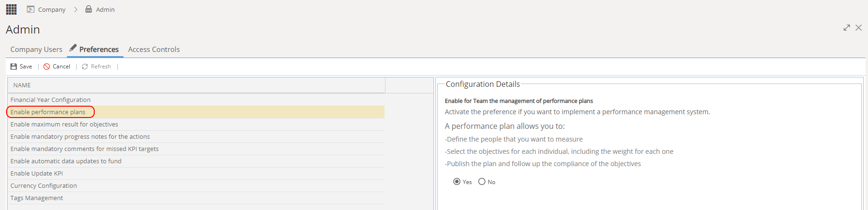The image size is (868, 210).
Task: Click the Cancel prohibition icon
Action: coord(47,67)
